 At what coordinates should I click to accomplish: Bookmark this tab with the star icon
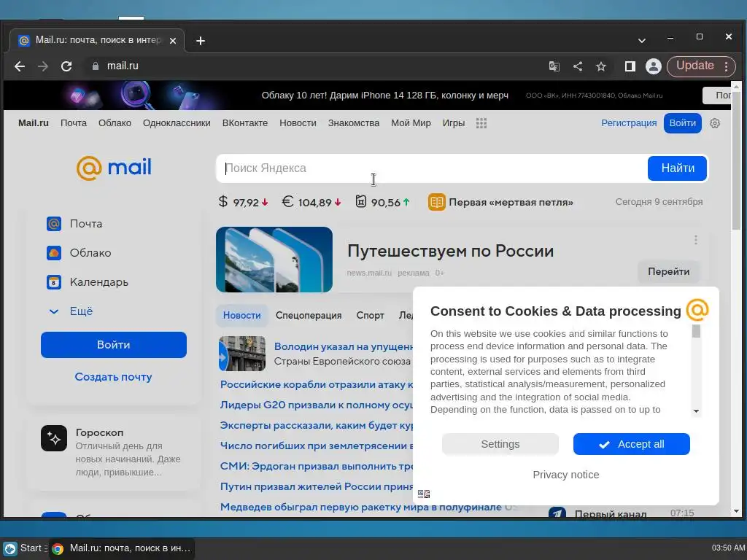(x=601, y=66)
